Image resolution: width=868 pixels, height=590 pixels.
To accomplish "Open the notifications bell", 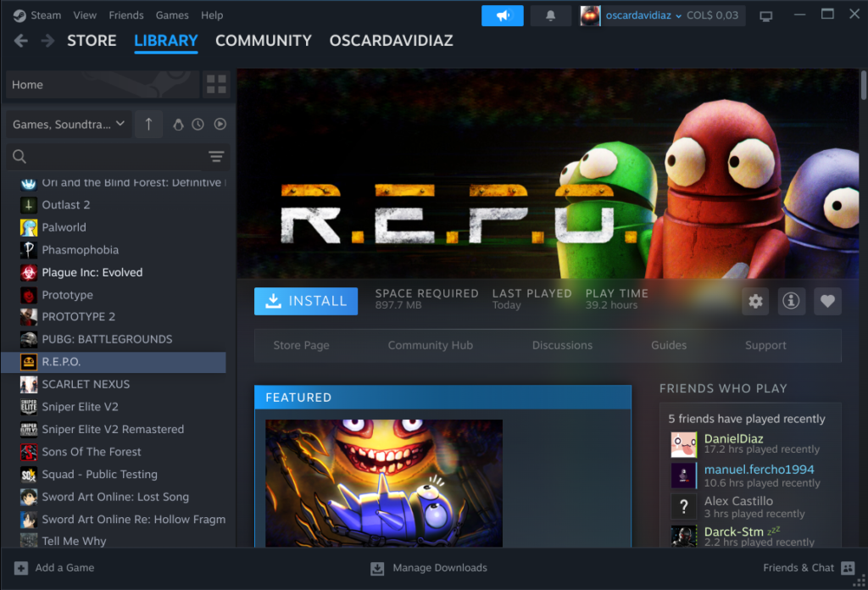I will [x=550, y=15].
